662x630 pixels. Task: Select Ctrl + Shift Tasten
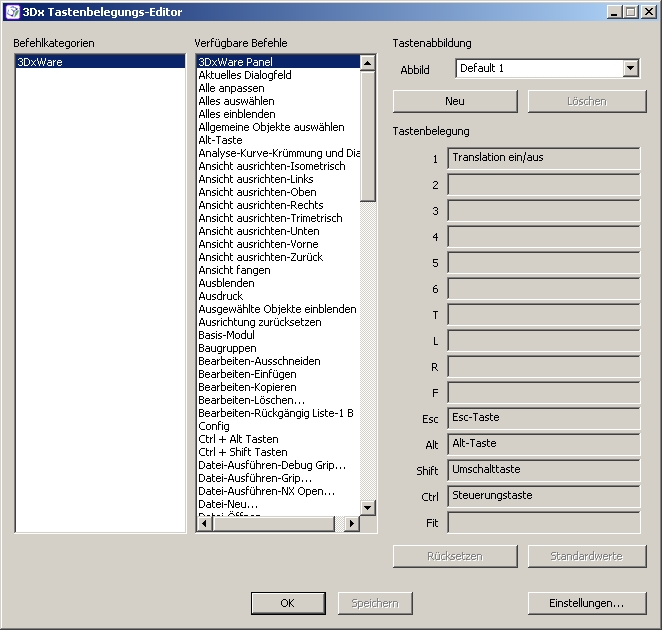coord(278,452)
